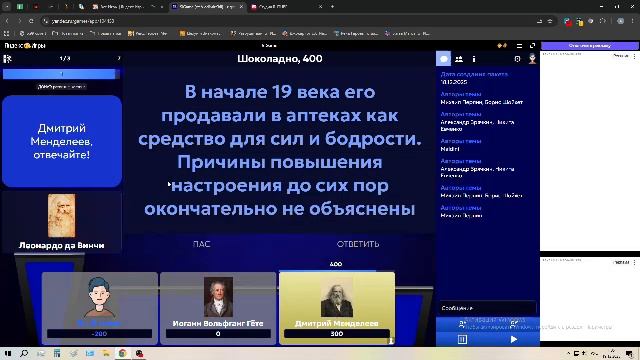Image resolution: width=640 pixels, height=360 pixels.
Task: Open a new browser tab
Action: click(x=332, y=7)
